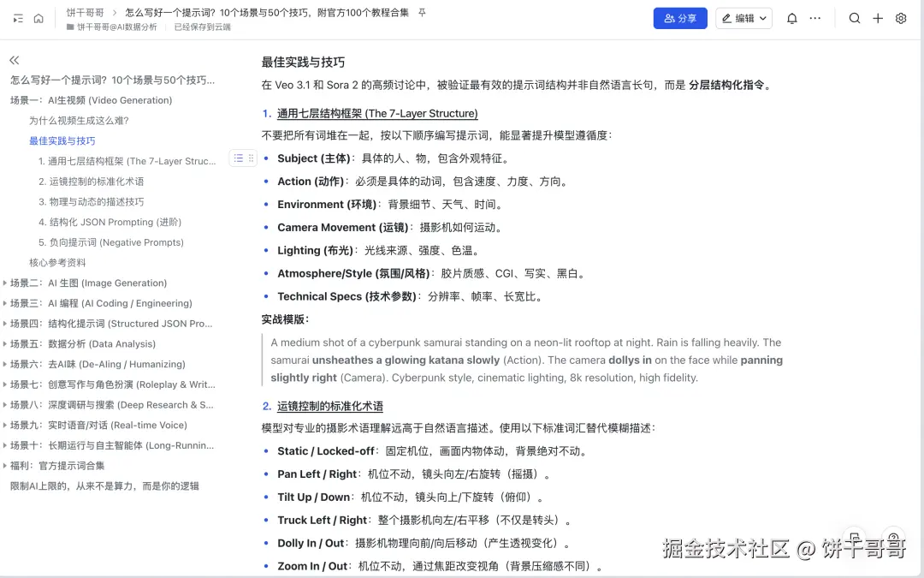The image size is (924, 578).
Task: Open the more options ellipsis icon
Action: pyautogui.click(x=815, y=18)
